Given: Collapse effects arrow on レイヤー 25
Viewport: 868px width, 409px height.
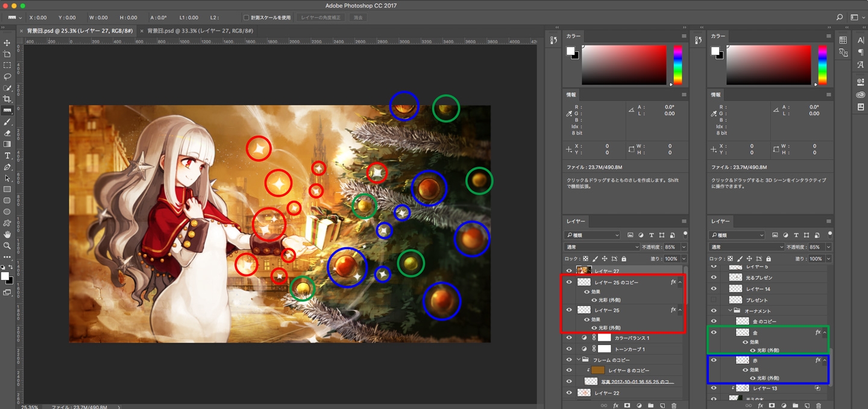Looking at the screenshot, I should tap(680, 309).
